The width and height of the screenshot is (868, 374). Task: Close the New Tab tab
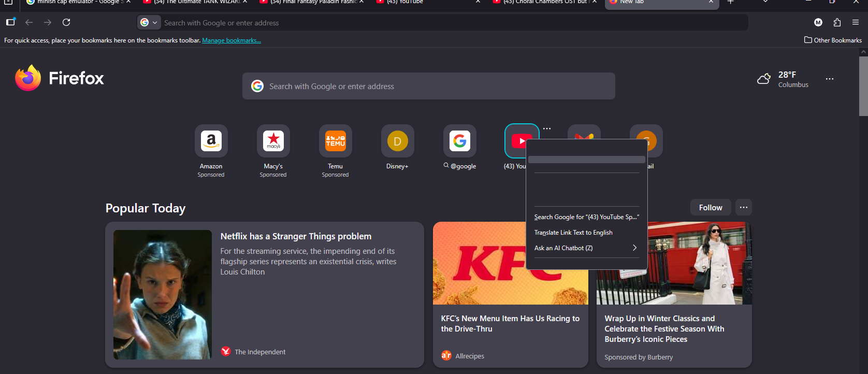coord(711,2)
